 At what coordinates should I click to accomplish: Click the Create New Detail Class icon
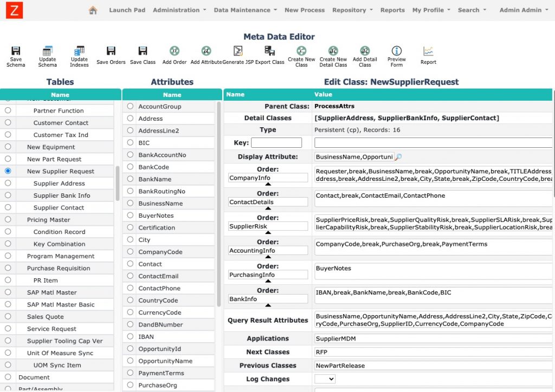pos(333,50)
